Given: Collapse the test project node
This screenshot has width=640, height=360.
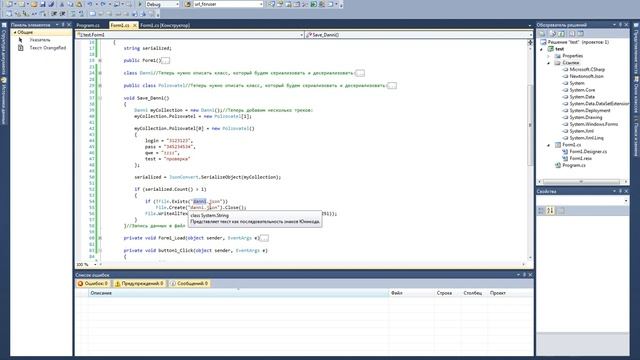Looking at the screenshot, I should pos(542,49).
